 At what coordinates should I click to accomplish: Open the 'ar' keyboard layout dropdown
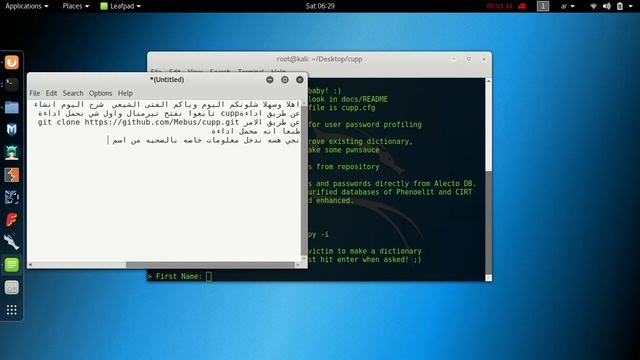[x=567, y=6]
